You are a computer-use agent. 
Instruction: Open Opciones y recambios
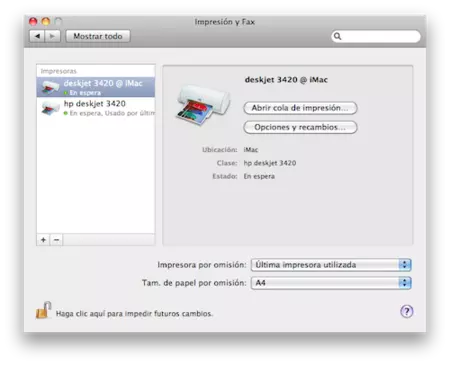click(300, 127)
